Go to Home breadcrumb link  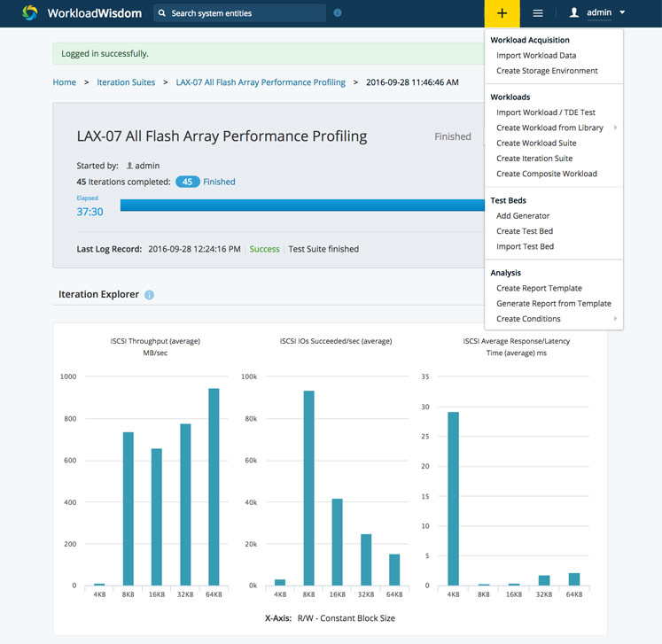tap(65, 82)
